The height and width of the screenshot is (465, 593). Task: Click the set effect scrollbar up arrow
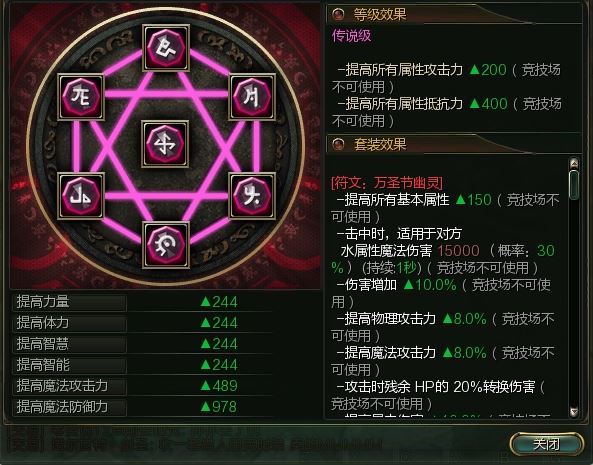tap(574, 163)
